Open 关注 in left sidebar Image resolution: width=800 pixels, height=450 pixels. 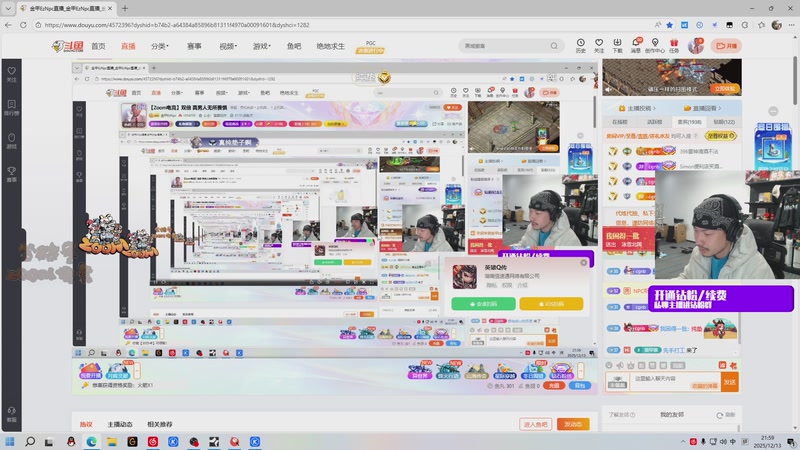pyautogui.click(x=11, y=74)
